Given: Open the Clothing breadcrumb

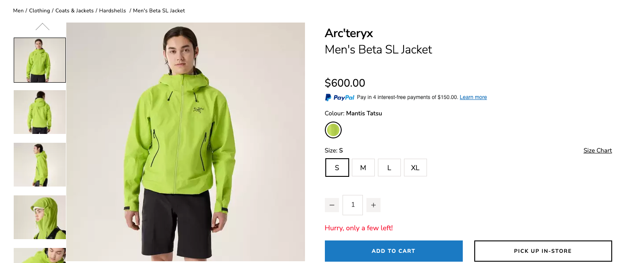Looking at the screenshot, I should (39, 11).
